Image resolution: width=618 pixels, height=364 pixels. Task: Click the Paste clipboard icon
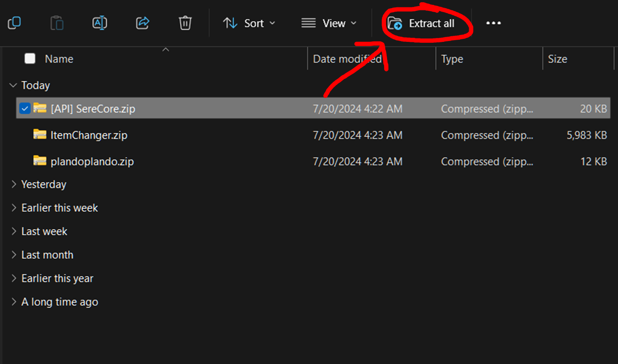pyautogui.click(x=57, y=23)
